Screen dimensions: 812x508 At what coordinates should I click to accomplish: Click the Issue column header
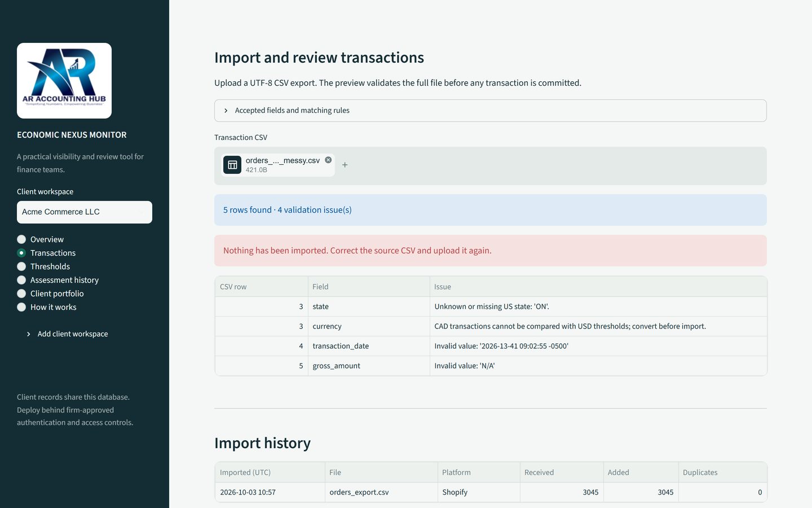(598, 287)
